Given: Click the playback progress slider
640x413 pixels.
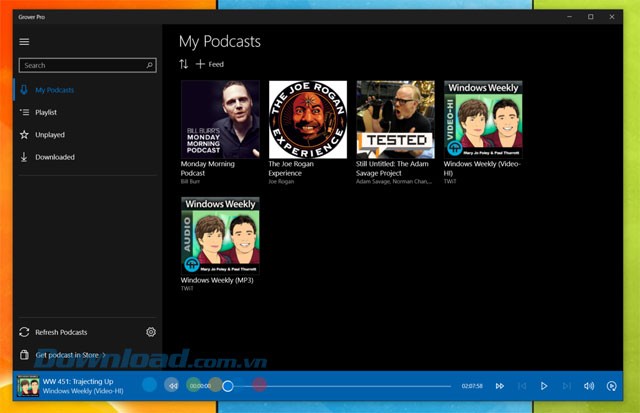Looking at the screenshot, I should pos(340,386).
